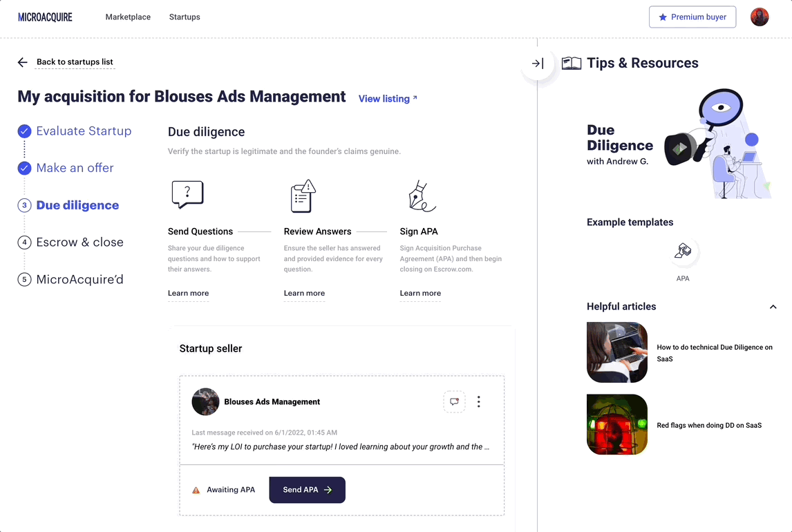Click the Make an offer checkmark icon
This screenshot has height=532, width=792.
pos(24,168)
